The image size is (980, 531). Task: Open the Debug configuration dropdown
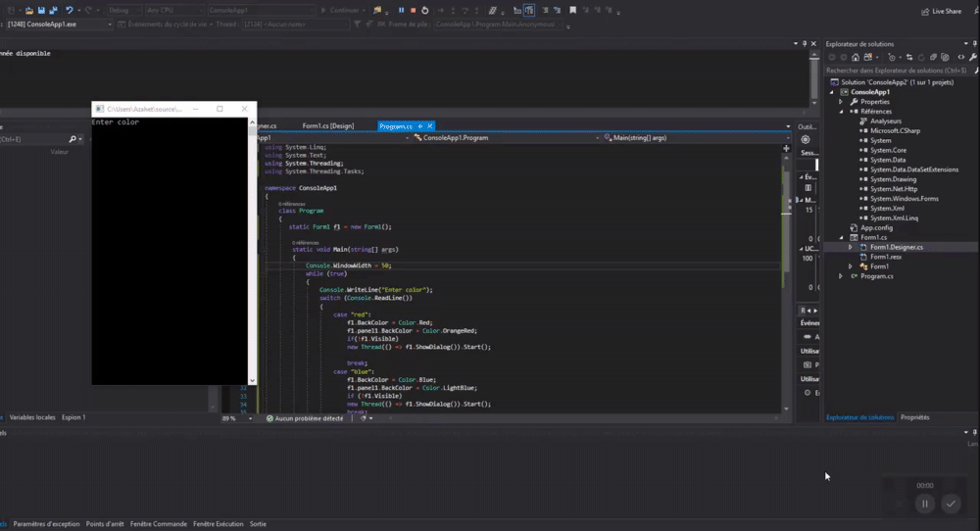click(x=123, y=10)
